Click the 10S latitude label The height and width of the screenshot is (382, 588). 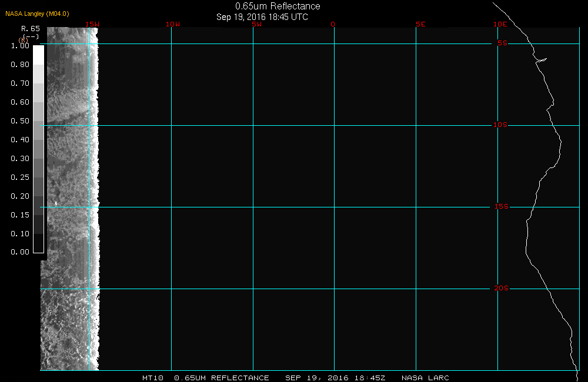click(500, 125)
